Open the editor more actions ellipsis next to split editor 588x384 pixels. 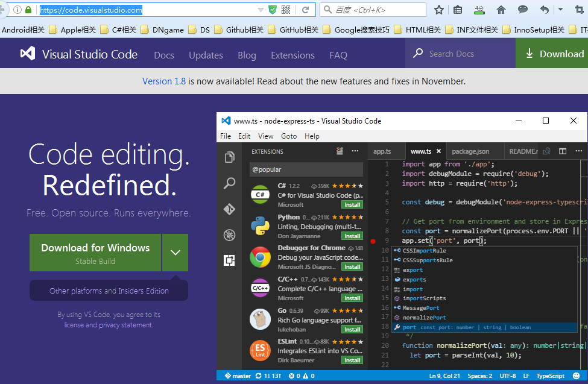point(579,151)
